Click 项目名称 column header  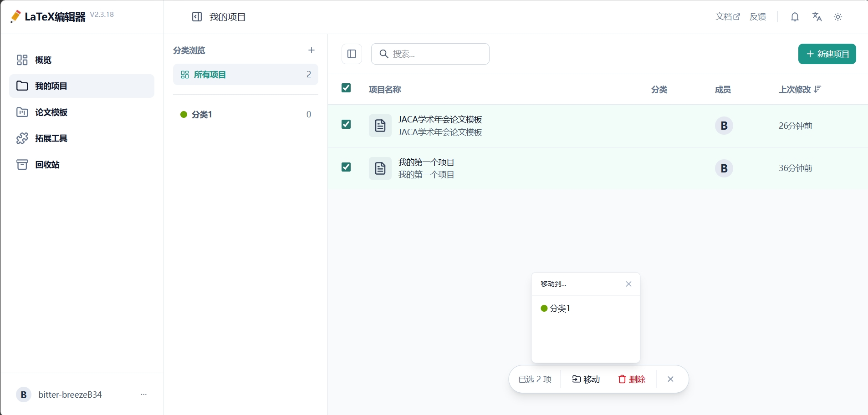(x=385, y=90)
